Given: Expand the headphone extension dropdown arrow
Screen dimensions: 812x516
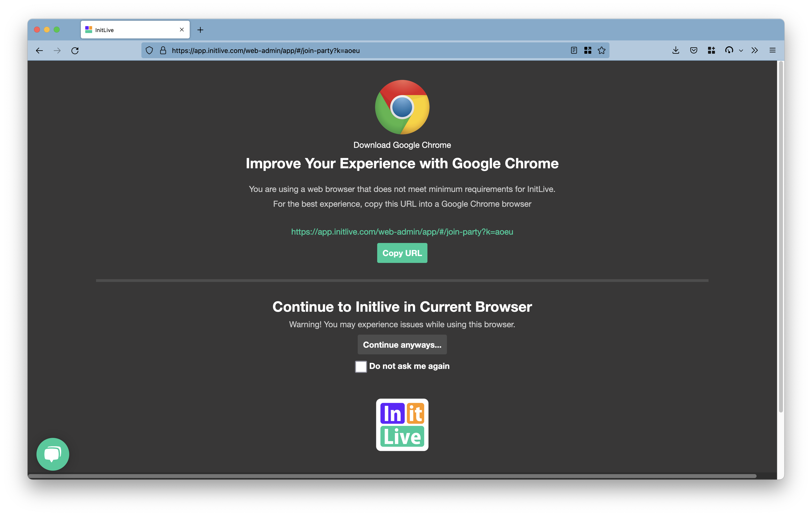Looking at the screenshot, I should (x=741, y=51).
